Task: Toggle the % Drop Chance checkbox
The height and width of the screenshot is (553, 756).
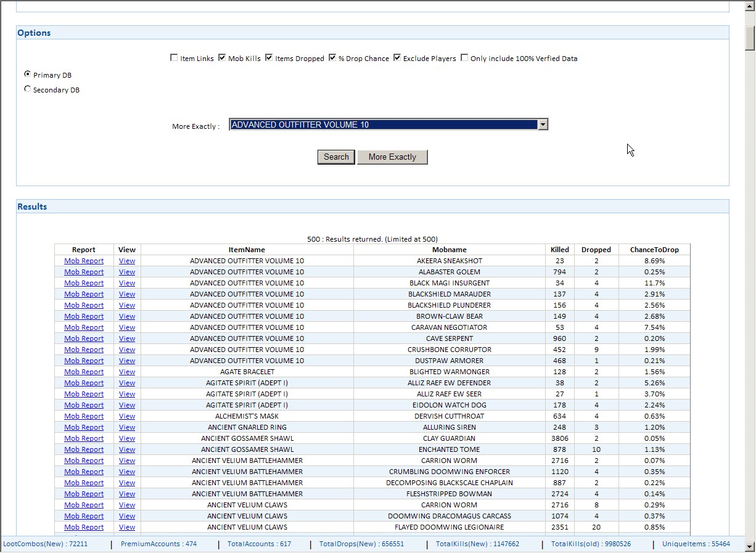Action: tap(332, 58)
